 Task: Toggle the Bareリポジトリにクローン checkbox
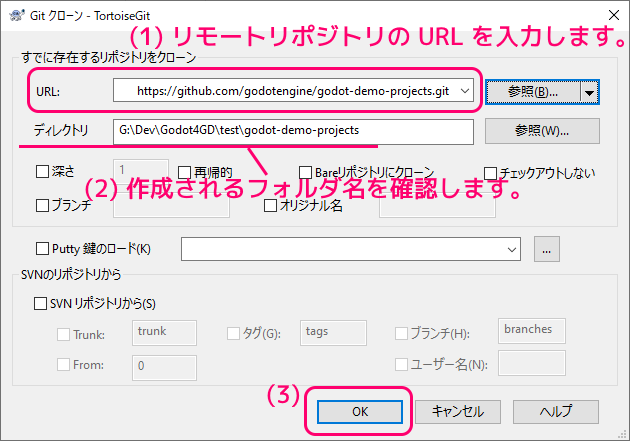pos(305,173)
